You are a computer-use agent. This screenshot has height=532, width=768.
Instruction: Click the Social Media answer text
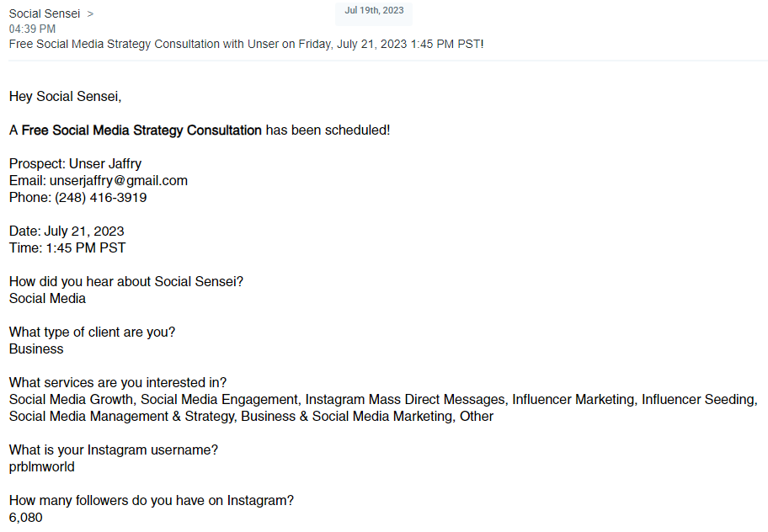tap(47, 298)
